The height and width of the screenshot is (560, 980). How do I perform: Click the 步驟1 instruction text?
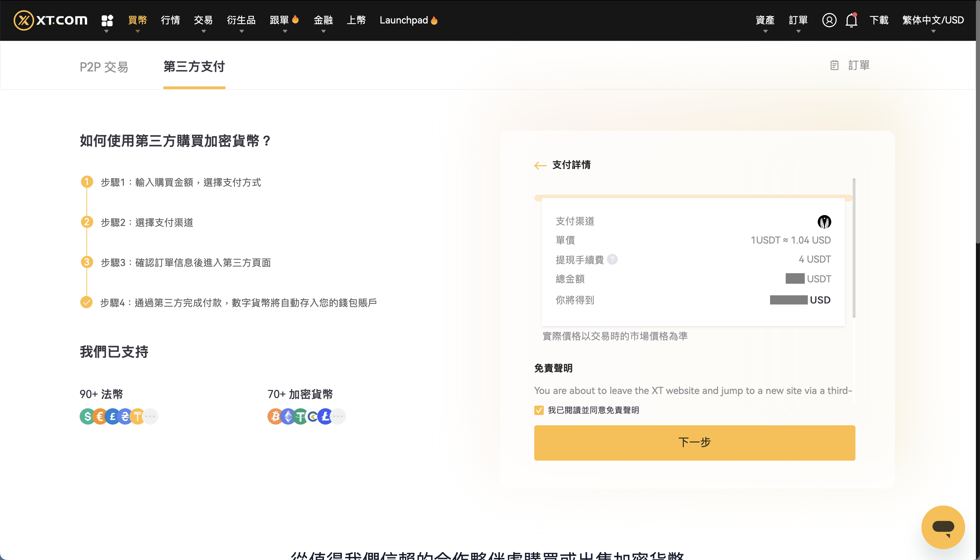[x=181, y=182]
